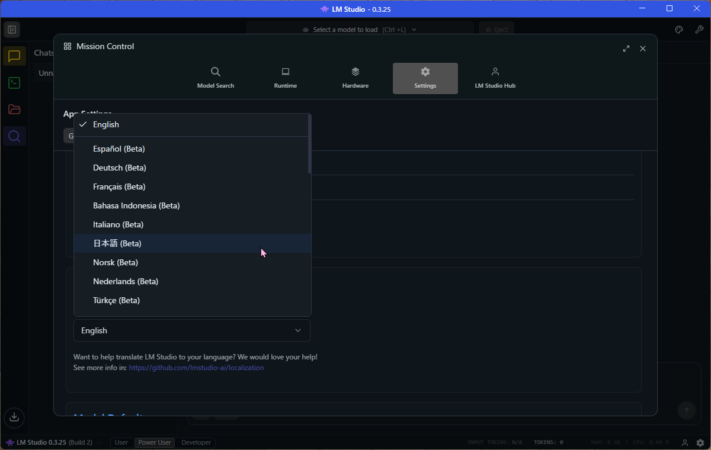Screen dimensions: 711x450
Task: Open the Select a model to load dropdown
Action: pos(360,29)
